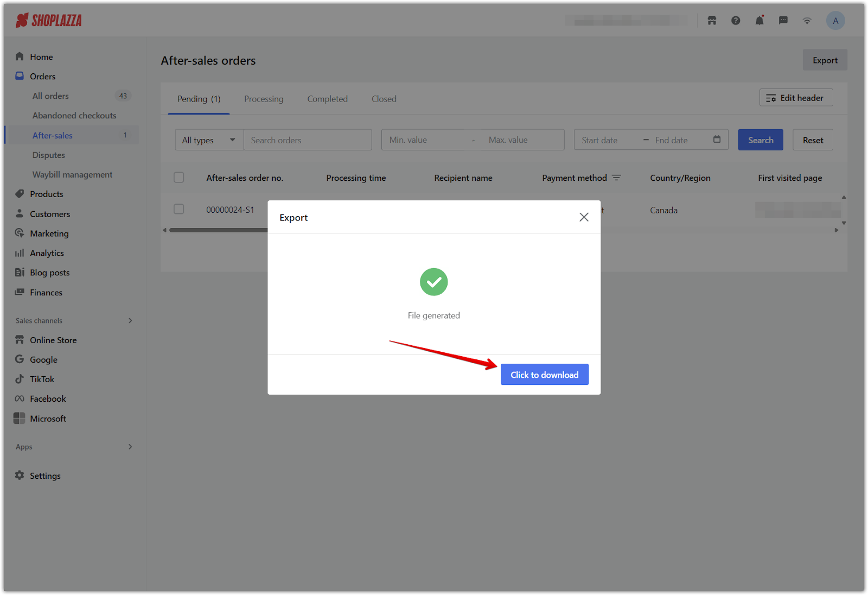This screenshot has width=868, height=595.
Task: Click the Payment method filter icon
Action: pyautogui.click(x=616, y=178)
